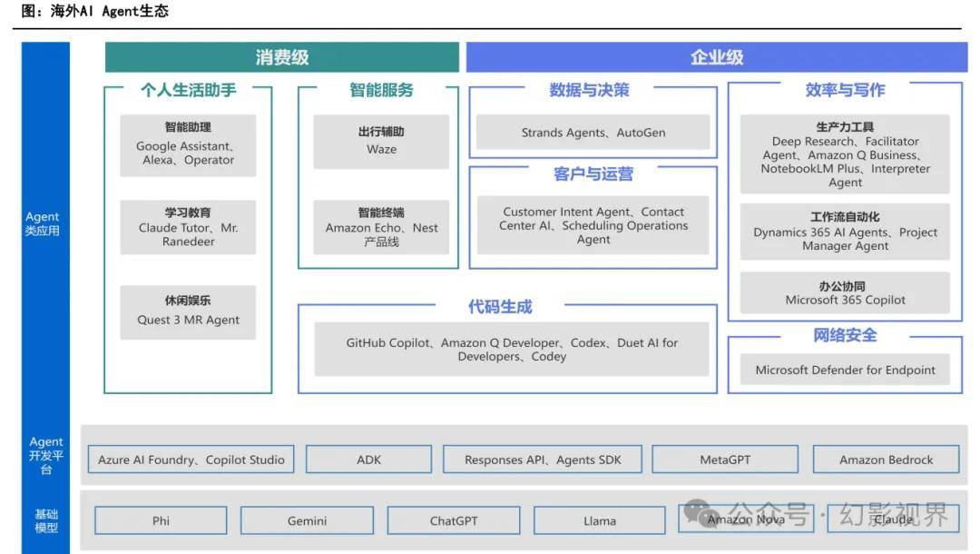Click the 消费级 green header banner
Viewport: 980px width, 554px height.
282,57
